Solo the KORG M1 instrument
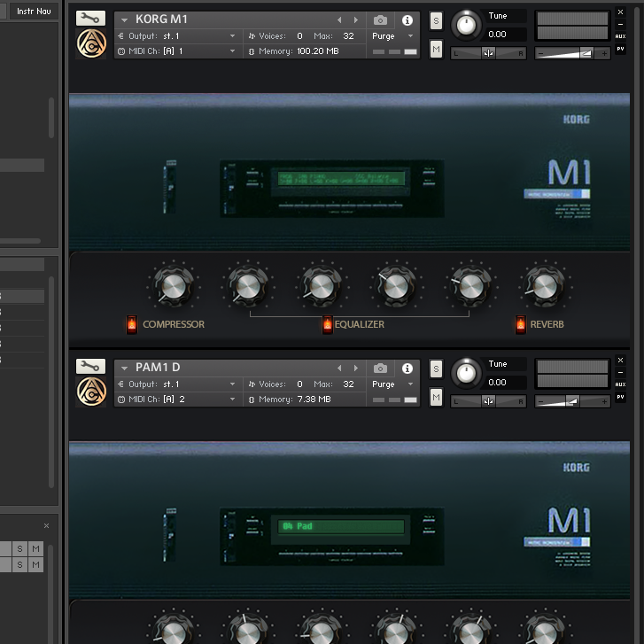 click(x=436, y=21)
